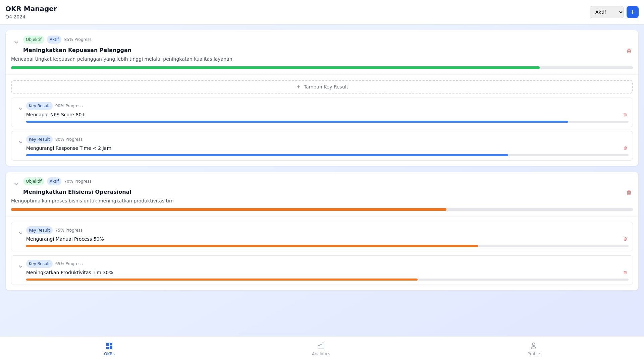Collapse the Meningkatkan Kepuasan Pelanggan objective
644x362 pixels.
[16, 43]
